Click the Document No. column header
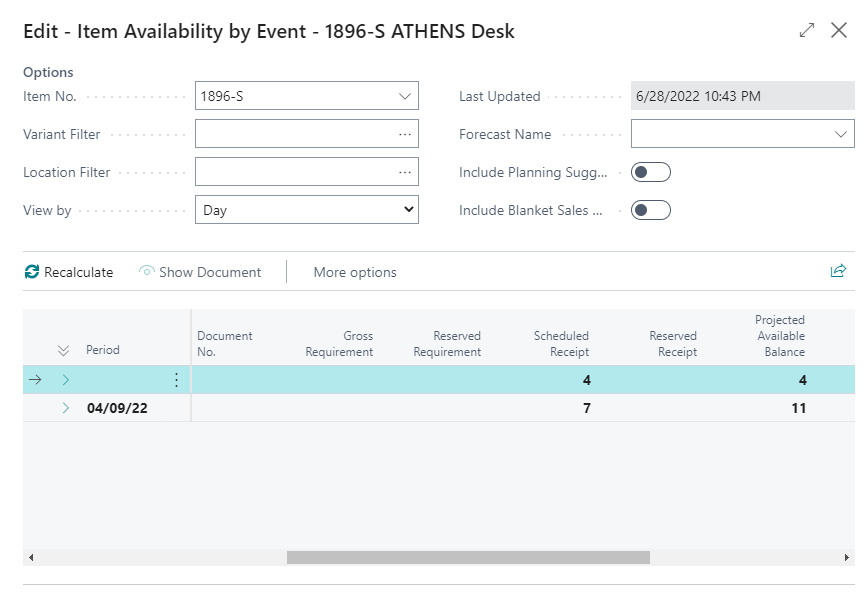 point(224,343)
